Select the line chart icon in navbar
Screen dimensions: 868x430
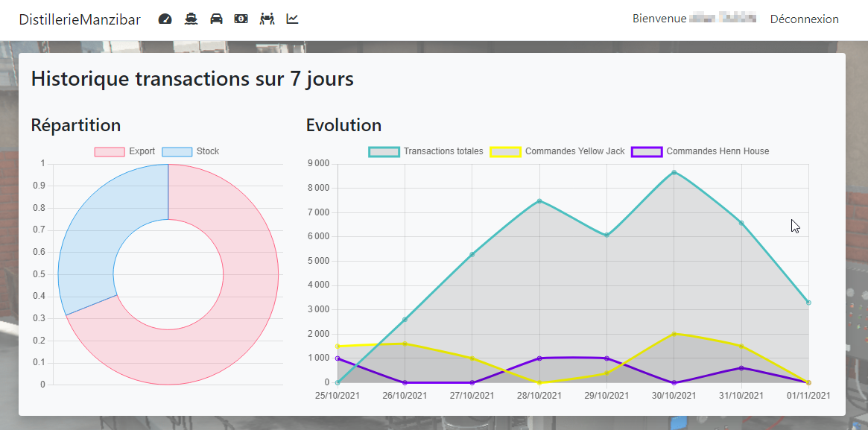pyautogui.click(x=292, y=19)
